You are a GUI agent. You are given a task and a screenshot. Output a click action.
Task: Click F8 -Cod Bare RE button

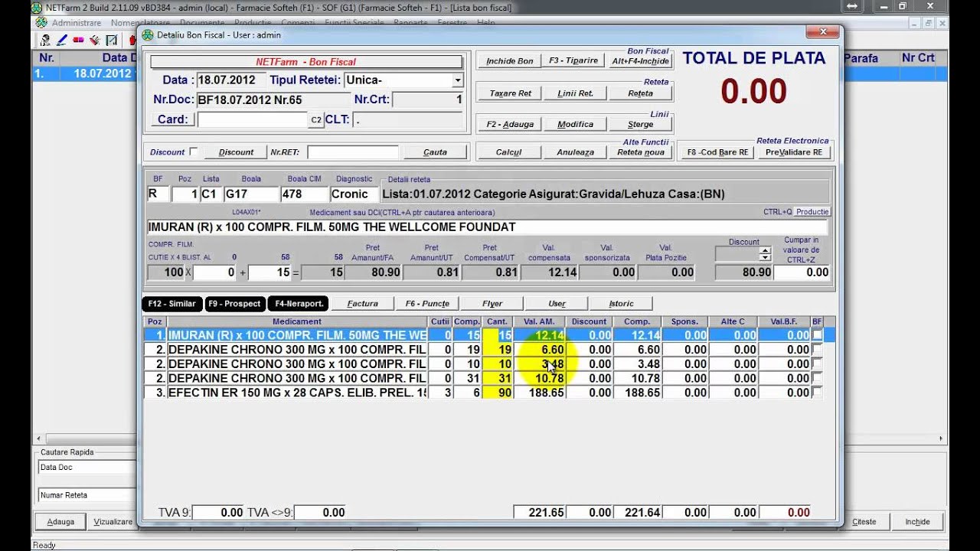(x=717, y=152)
